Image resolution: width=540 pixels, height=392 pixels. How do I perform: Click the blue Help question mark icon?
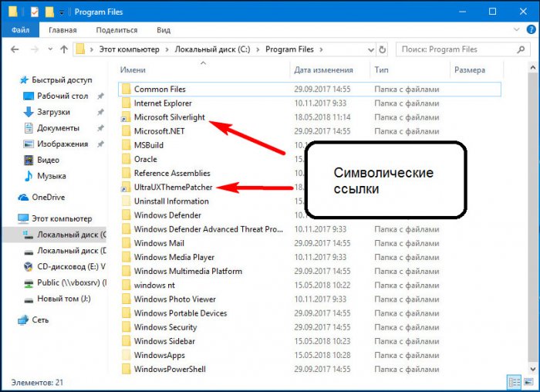530,30
